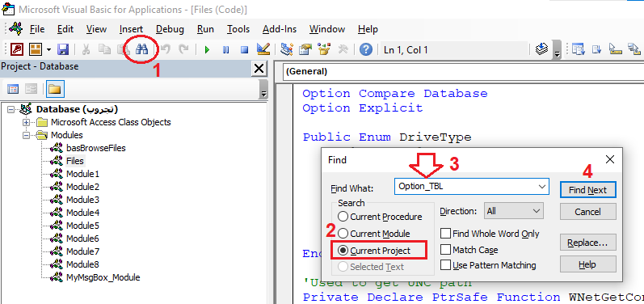Run the code with the green play icon

[207, 50]
